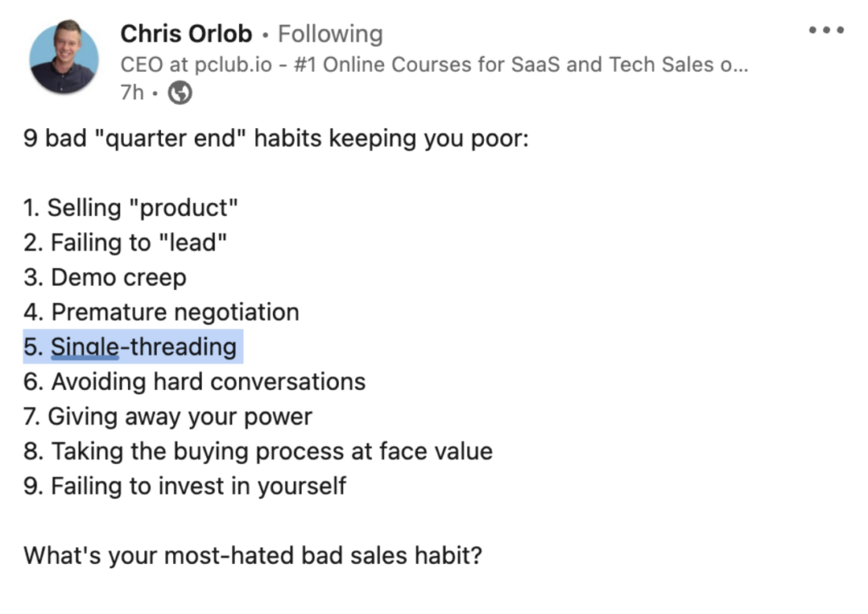Click the Chris Orlob name link
Screen dimensions: 868x614
(x=186, y=34)
